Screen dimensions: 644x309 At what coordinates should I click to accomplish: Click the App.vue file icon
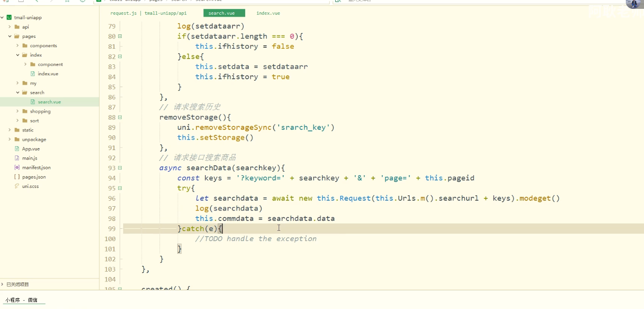click(17, 149)
